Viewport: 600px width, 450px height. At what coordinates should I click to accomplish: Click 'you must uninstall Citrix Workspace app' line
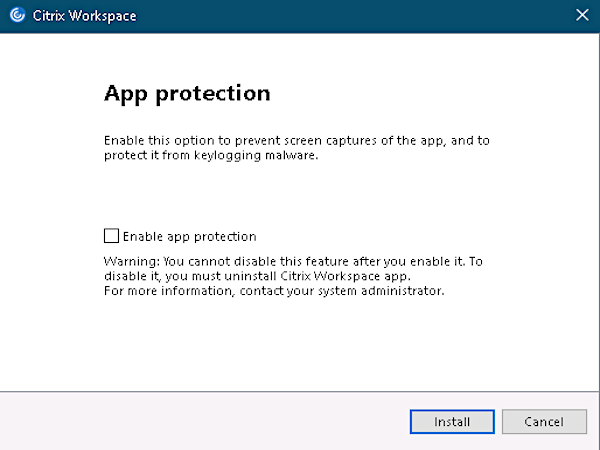(257, 276)
